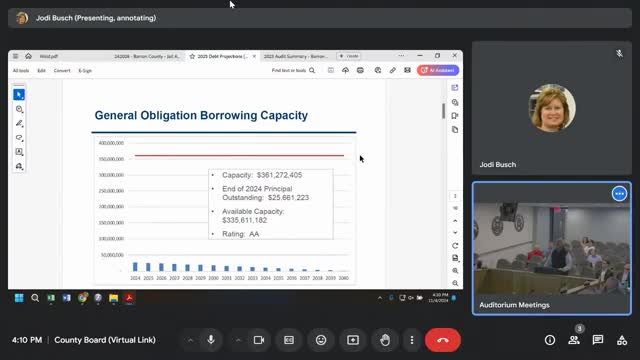This screenshot has height=360, width=640.
Task: Open the E-Sign menu
Action: pyautogui.click(x=85, y=71)
